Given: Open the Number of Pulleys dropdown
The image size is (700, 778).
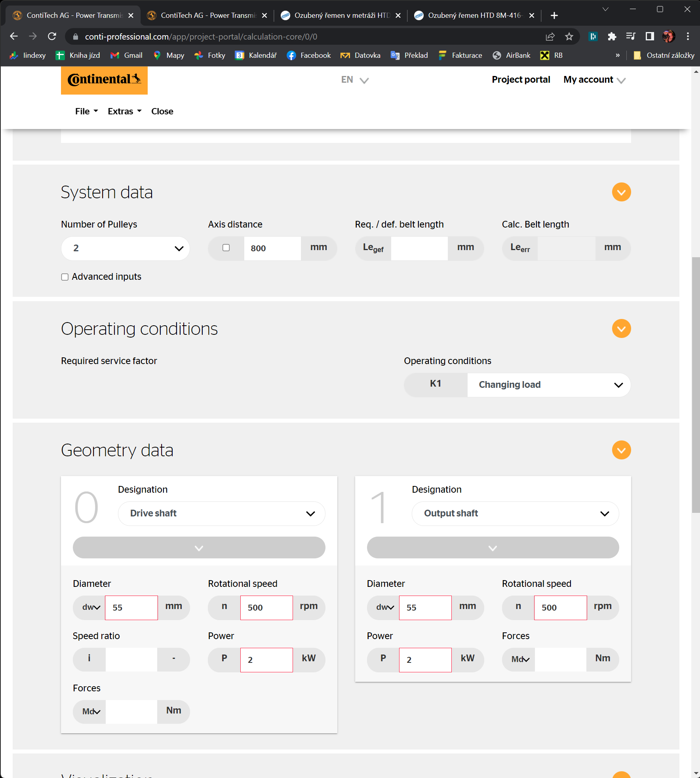Looking at the screenshot, I should coord(126,249).
